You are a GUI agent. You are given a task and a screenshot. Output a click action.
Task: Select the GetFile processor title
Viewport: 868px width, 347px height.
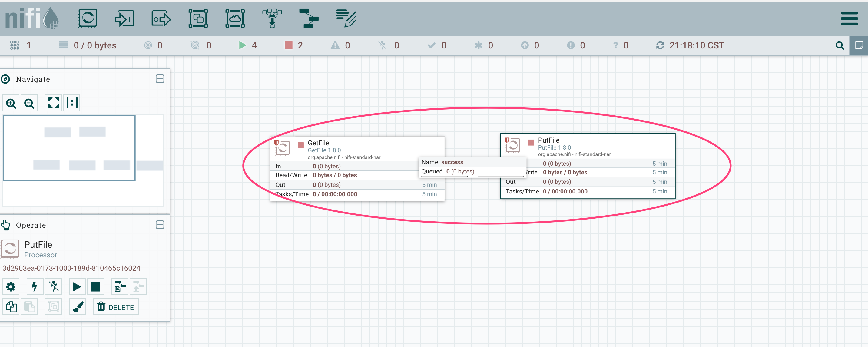click(318, 143)
